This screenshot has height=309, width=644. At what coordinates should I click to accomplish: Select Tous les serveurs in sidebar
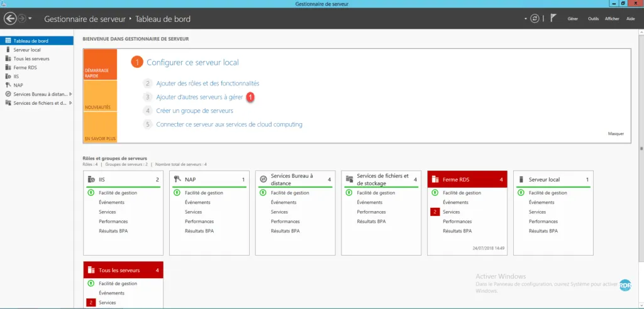click(31, 58)
